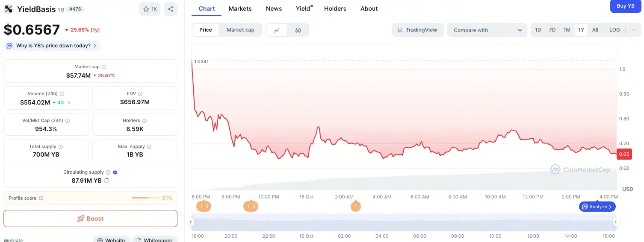
Task: Switch to the Holders tab
Action: [x=335, y=9]
